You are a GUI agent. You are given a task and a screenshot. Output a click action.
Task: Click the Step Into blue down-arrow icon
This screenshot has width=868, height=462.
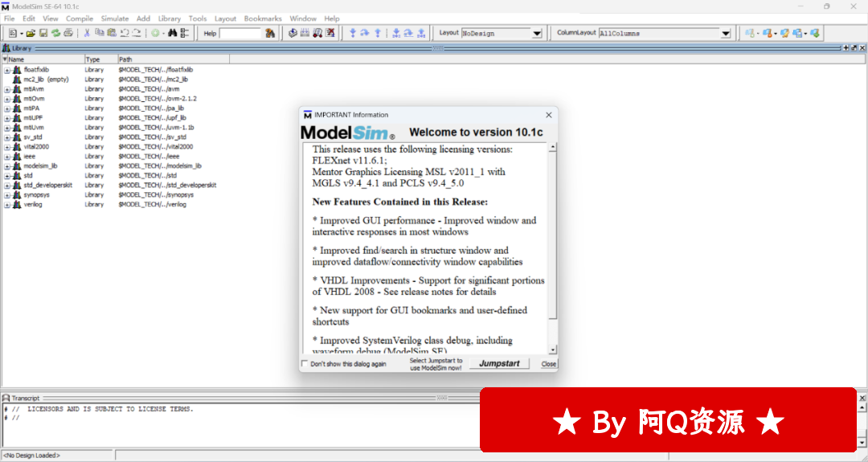[353, 33]
